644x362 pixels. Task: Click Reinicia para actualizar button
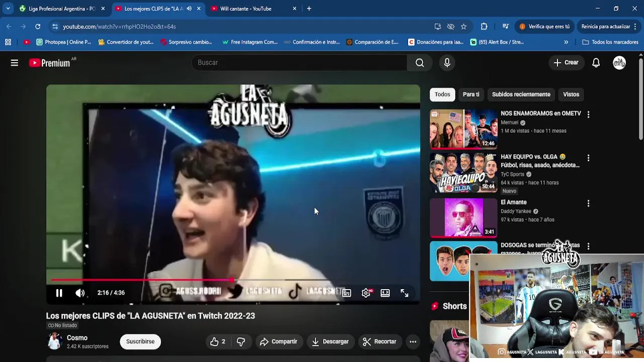click(605, 26)
